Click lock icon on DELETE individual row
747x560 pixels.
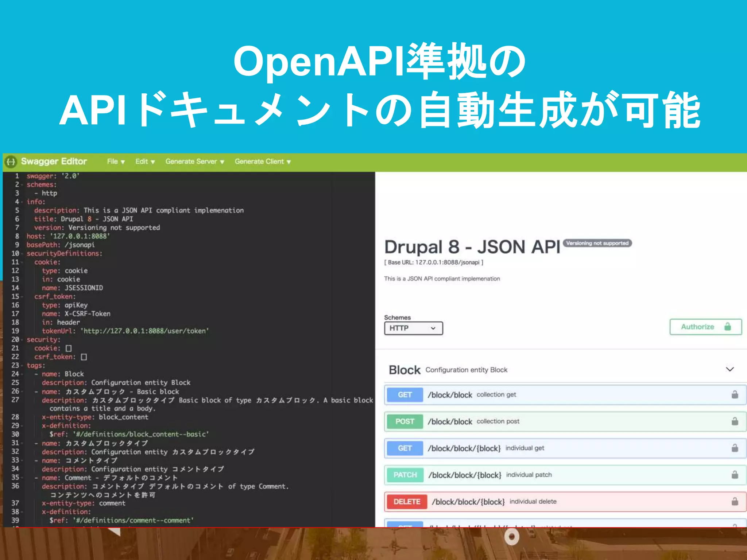pos(735,501)
